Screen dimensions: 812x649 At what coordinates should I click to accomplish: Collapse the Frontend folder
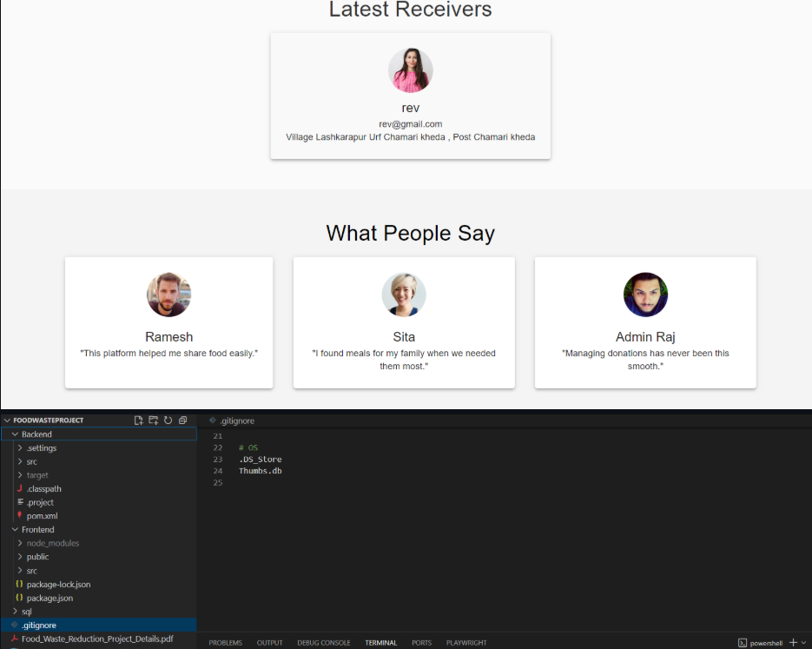37,530
